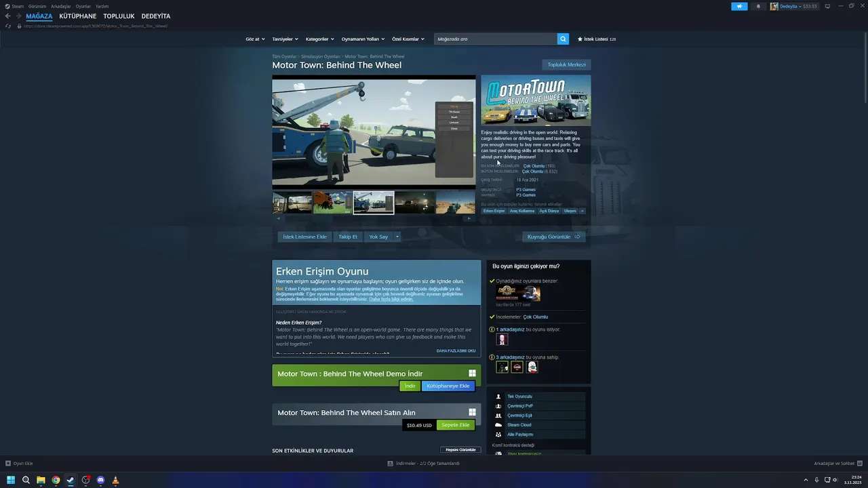Expand the Özel Kısımlar dropdown
Viewport: 868px width, 488px height.
point(408,39)
